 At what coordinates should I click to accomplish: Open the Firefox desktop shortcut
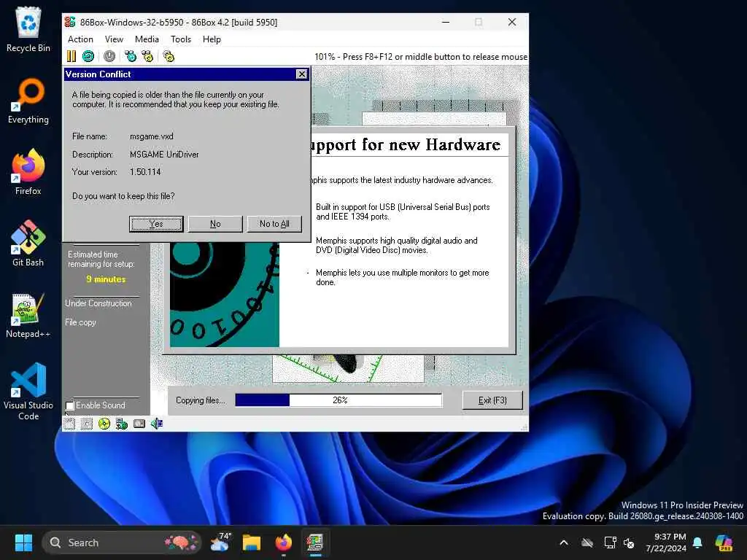(28, 172)
